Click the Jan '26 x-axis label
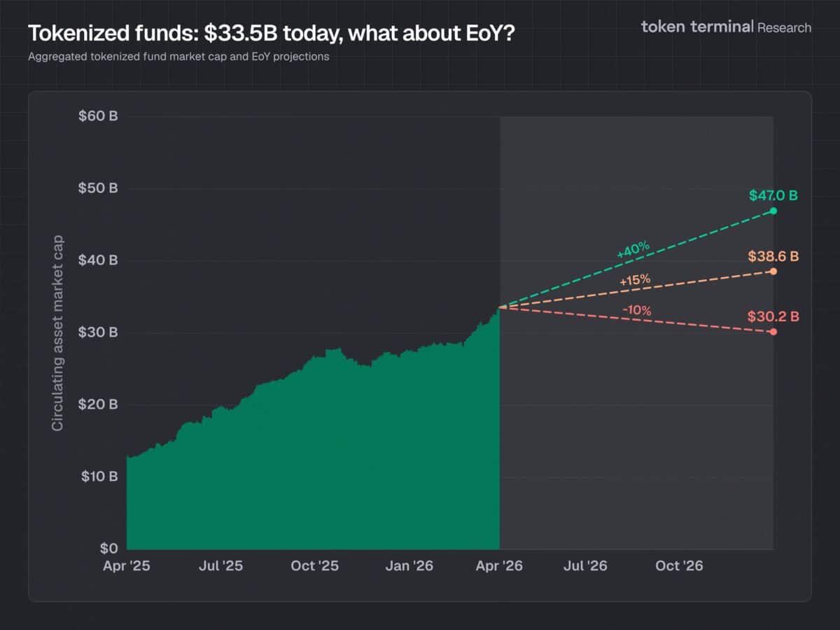 pyautogui.click(x=408, y=566)
